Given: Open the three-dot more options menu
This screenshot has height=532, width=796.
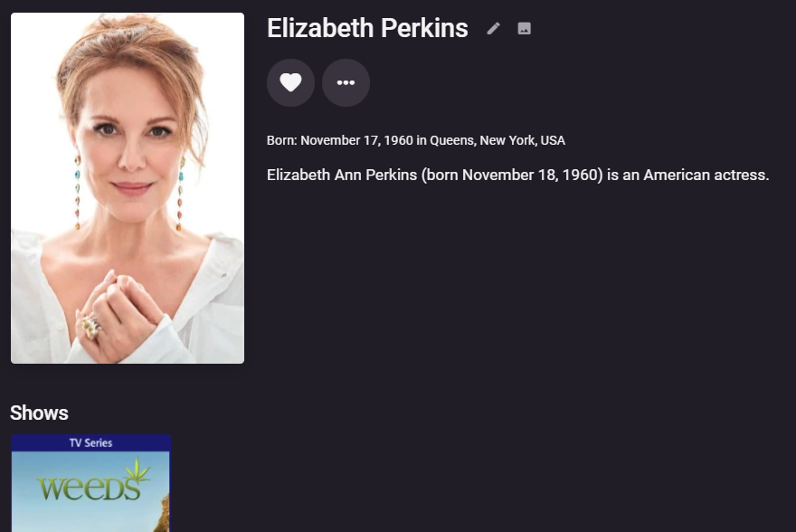Looking at the screenshot, I should 346,82.
